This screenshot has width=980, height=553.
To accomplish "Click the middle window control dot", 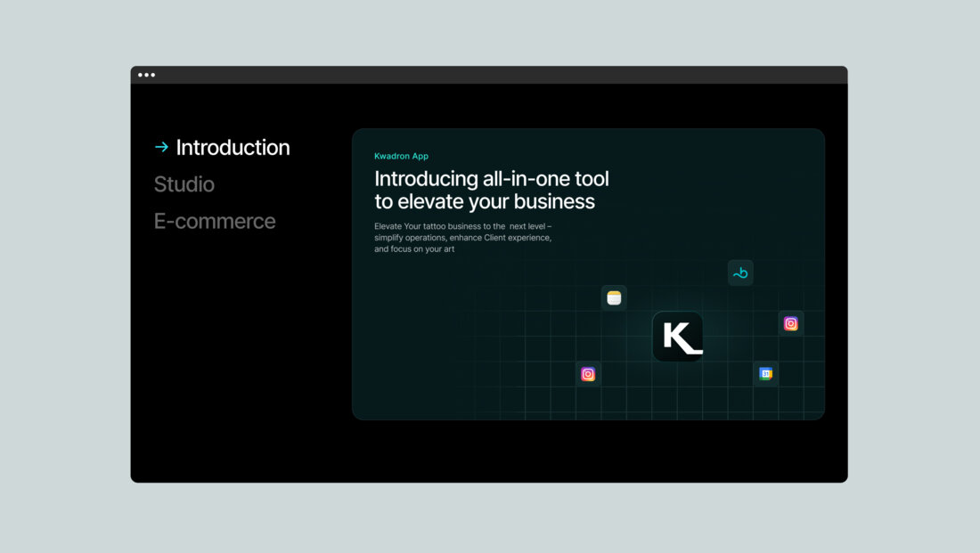I will (147, 75).
